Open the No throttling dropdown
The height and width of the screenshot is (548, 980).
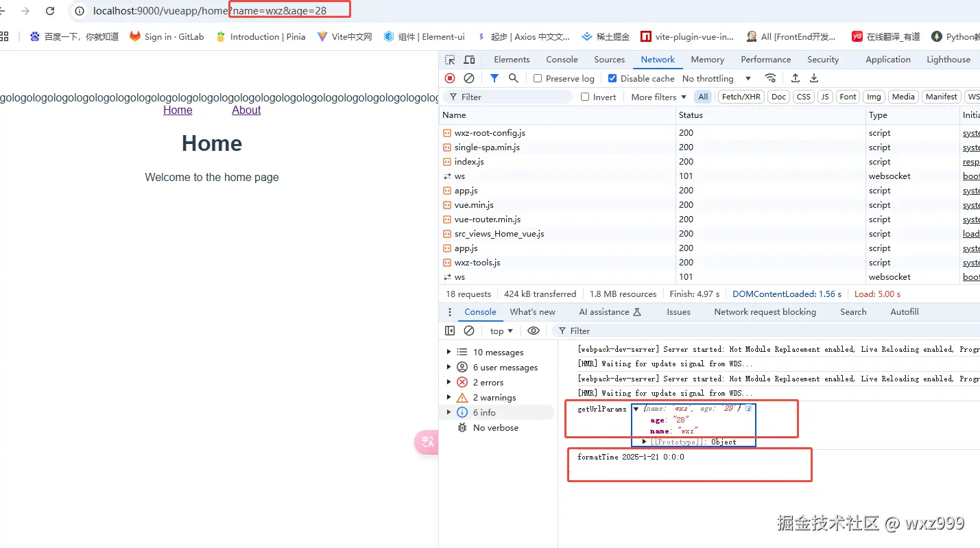[717, 78]
